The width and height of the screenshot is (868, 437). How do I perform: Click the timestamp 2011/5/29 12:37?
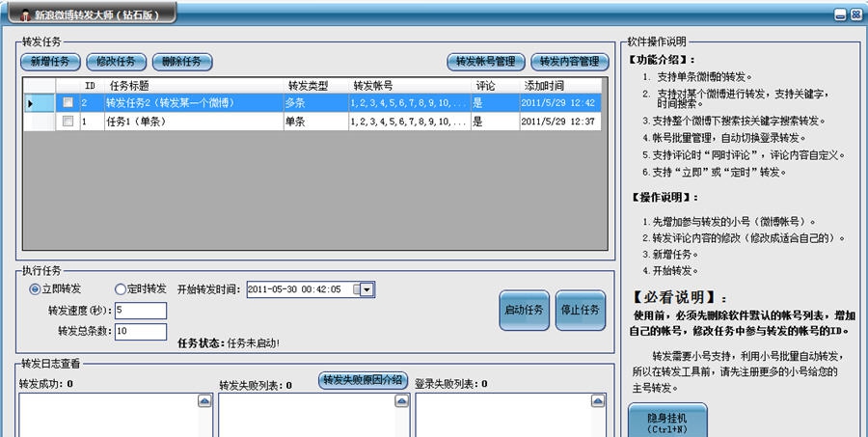(558, 122)
